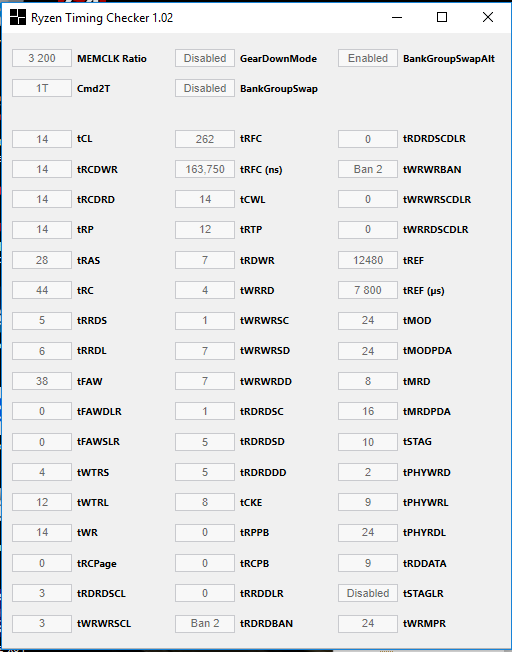This screenshot has width=512, height=652.
Task: Click the tSTAGLR Disabled field
Action: [x=368, y=593]
